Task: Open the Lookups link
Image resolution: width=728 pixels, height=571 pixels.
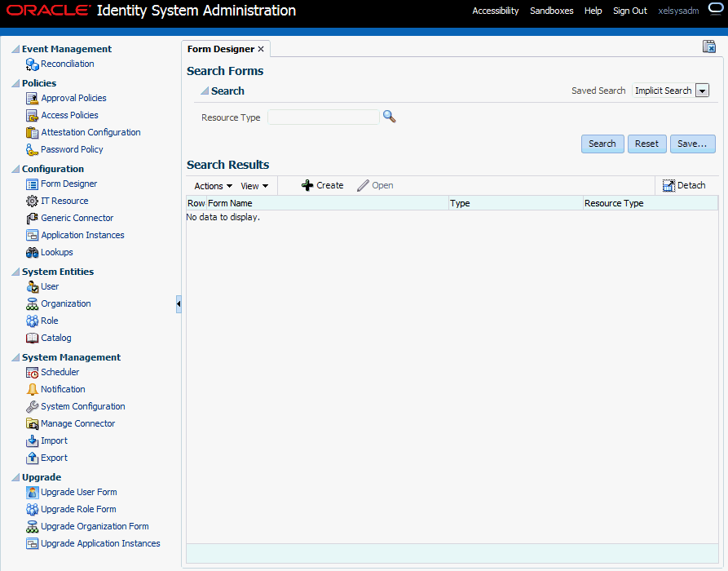Action: (x=56, y=252)
